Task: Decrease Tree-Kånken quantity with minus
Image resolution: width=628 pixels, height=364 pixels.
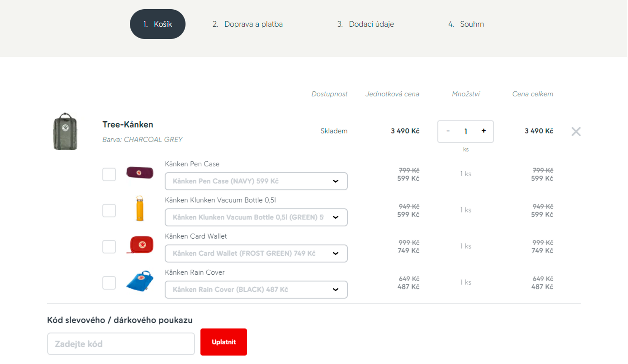Action: (x=448, y=131)
